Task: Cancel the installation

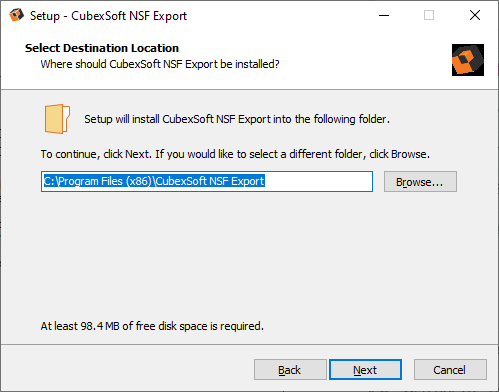Action: (x=450, y=370)
